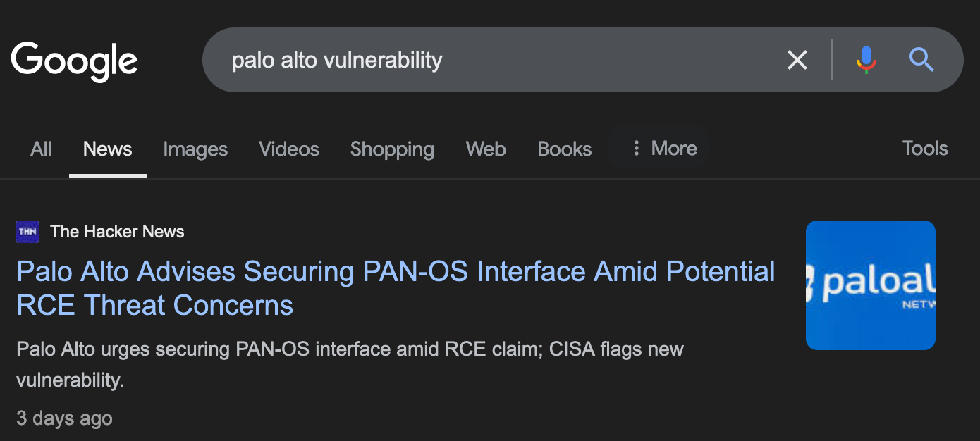Open the Books tab
980x441 pixels.
[564, 149]
